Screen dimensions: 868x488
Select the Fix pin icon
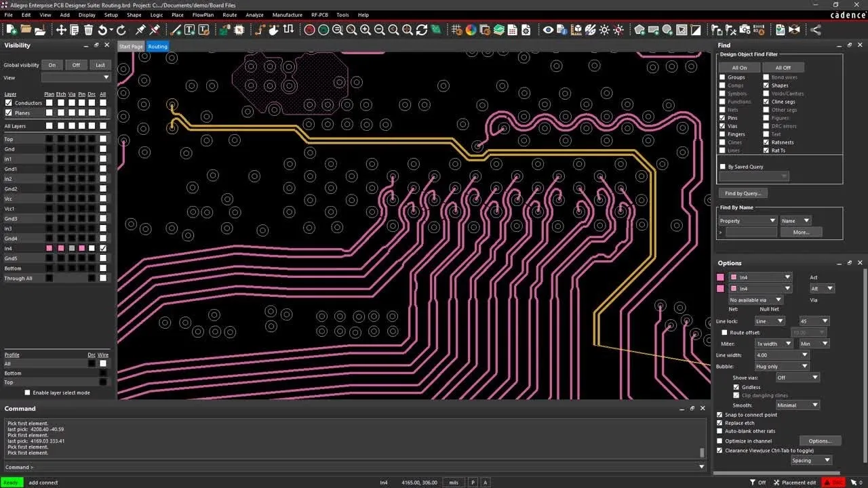coord(140,30)
